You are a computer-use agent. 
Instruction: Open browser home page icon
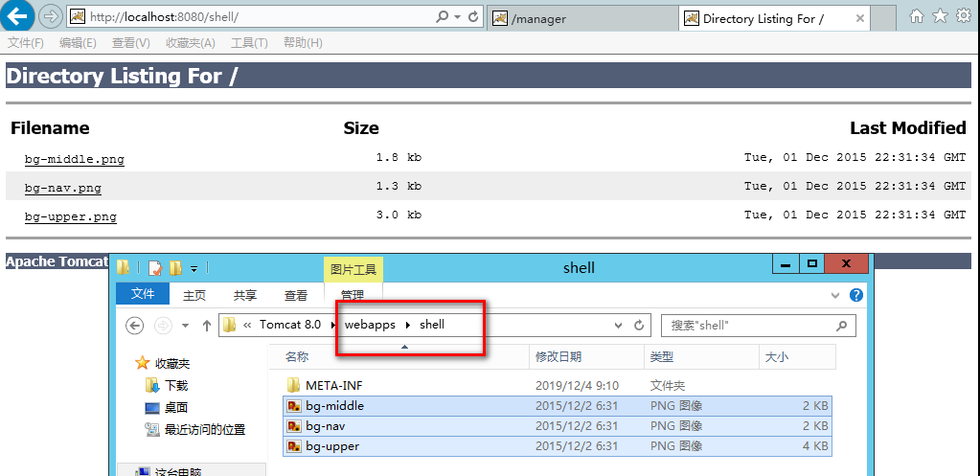coord(917,16)
